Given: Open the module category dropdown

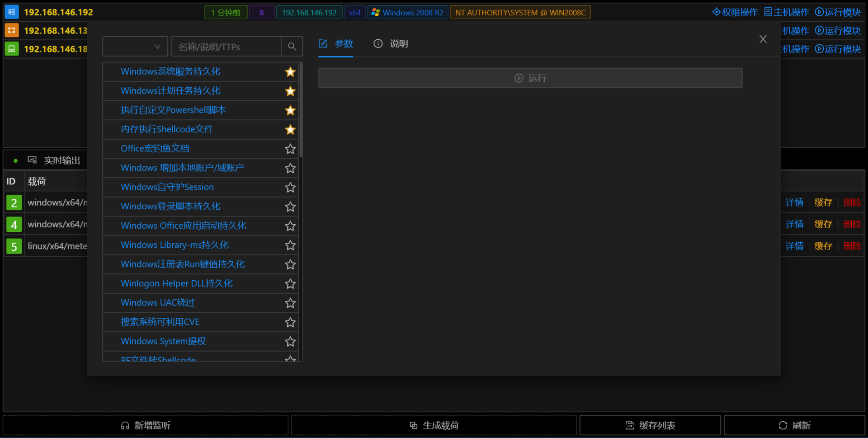Looking at the screenshot, I should click(x=135, y=47).
